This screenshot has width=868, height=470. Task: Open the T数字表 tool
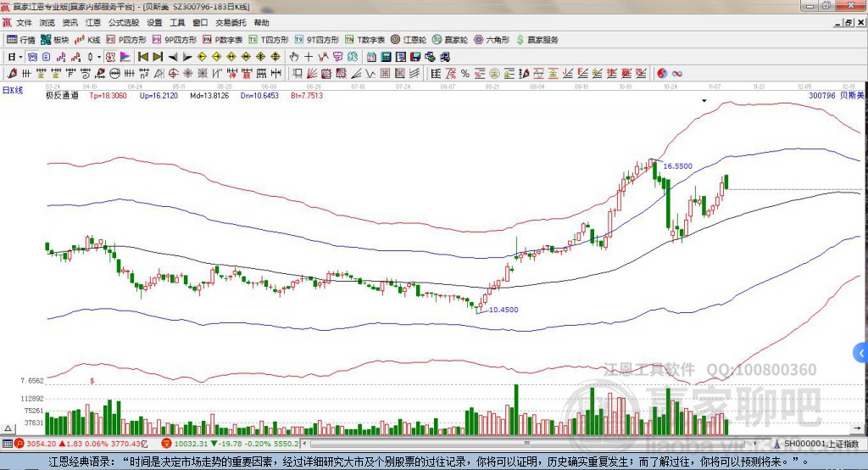[x=364, y=40]
